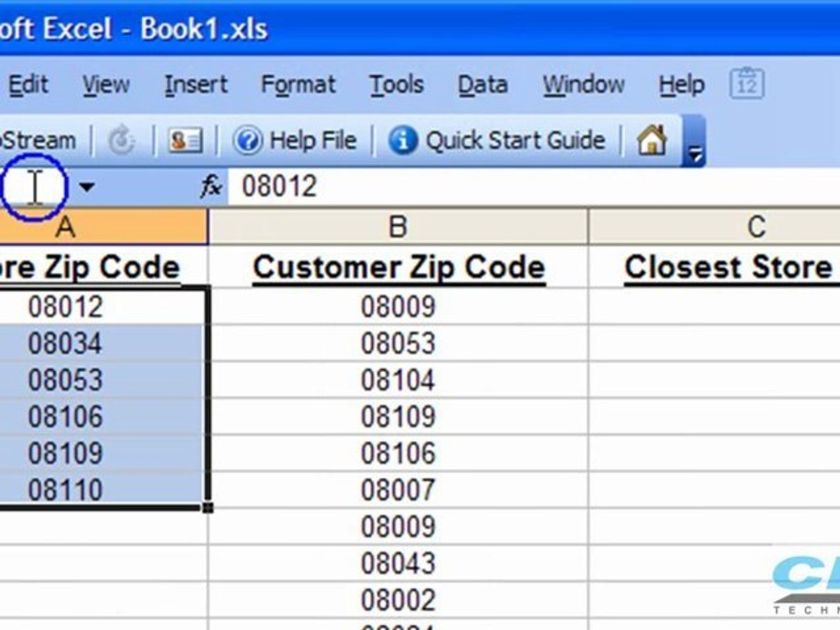Screen dimensions: 840x630
Task: Select column A header
Action: (103, 227)
